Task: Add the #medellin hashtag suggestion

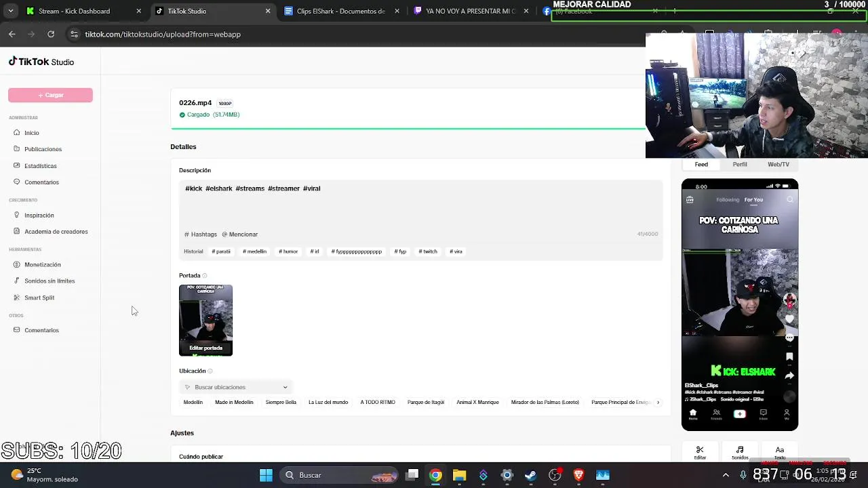Action: (254, 251)
